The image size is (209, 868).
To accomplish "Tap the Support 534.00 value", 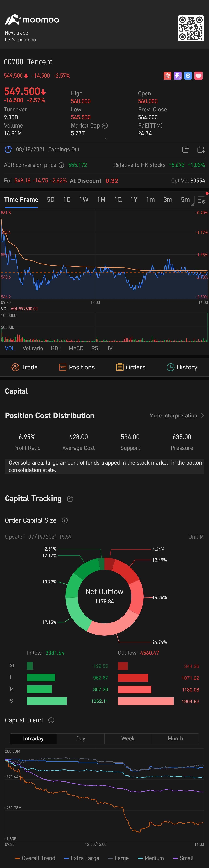I will tap(130, 437).
